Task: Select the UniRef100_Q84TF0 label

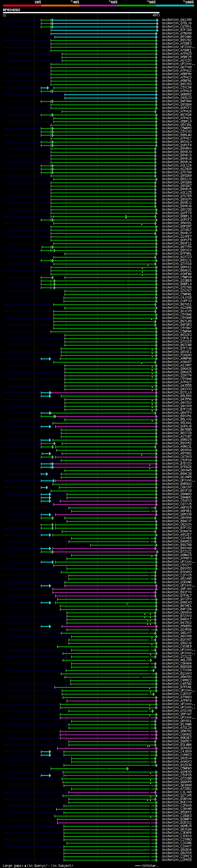Action: point(177,413)
